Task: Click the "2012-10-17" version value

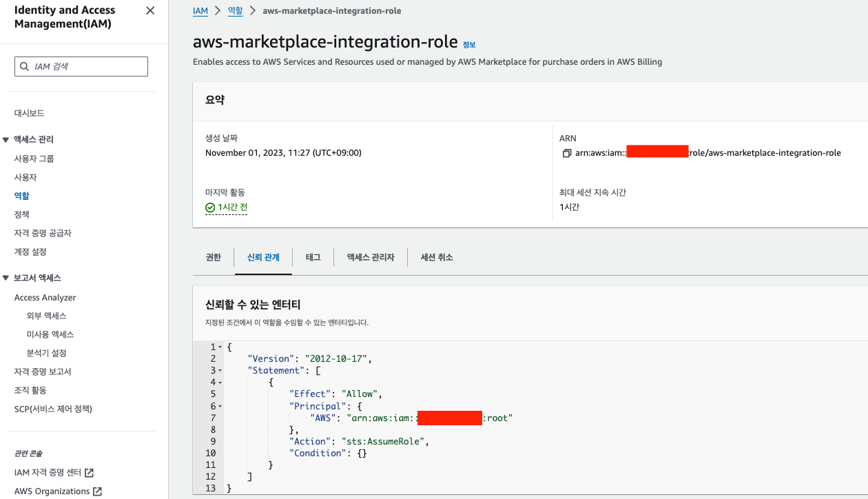Action: [338, 359]
